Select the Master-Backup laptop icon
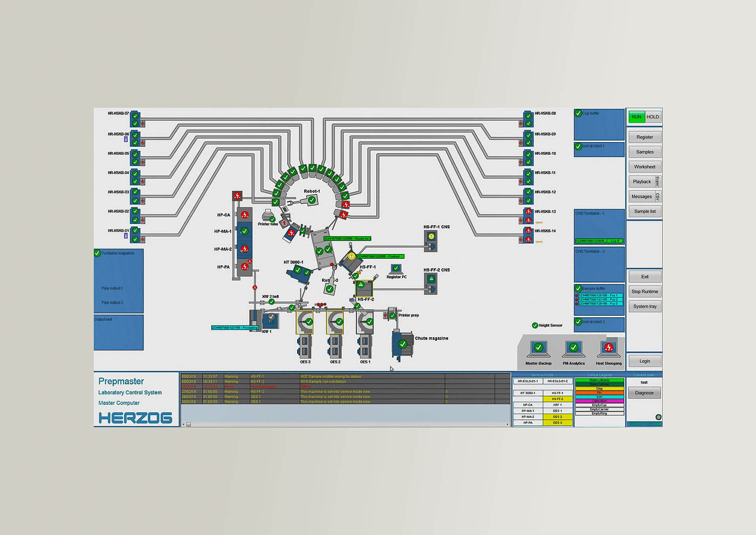The image size is (756, 535). click(x=538, y=349)
